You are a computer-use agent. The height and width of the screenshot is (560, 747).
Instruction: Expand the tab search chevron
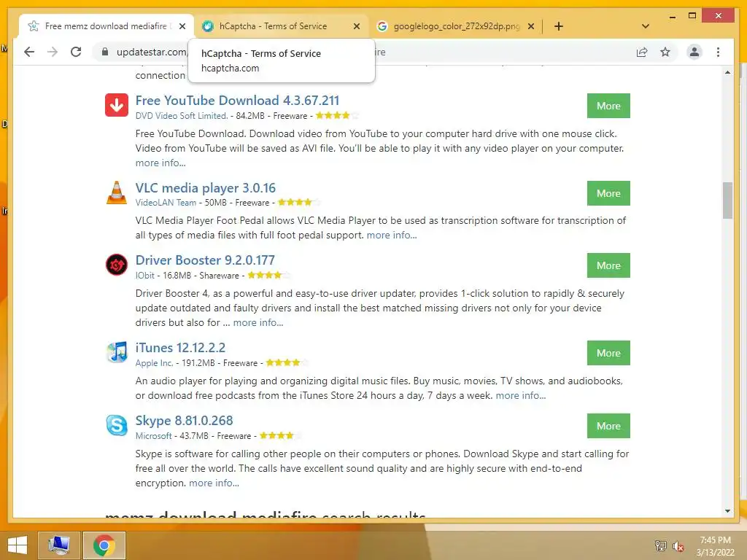(646, 26)
